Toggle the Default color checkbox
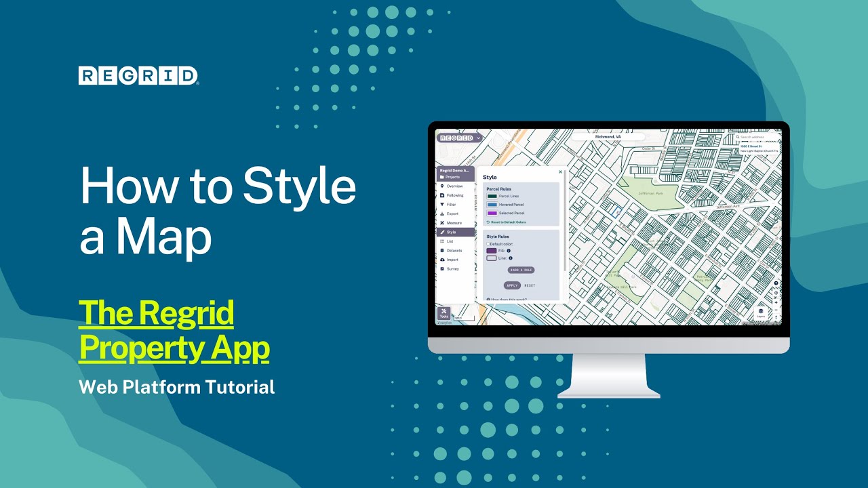 pos(488,244)
